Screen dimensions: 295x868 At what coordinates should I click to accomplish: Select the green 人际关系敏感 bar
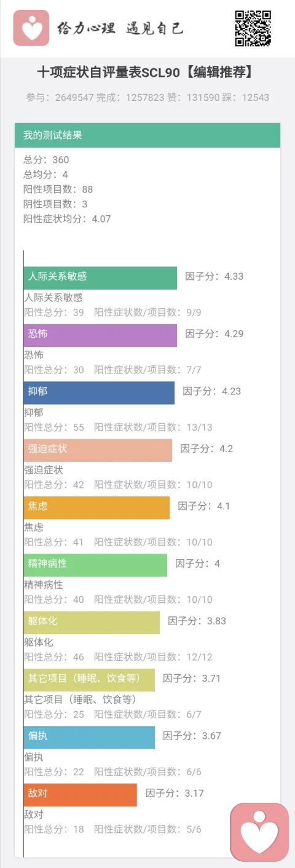101,277
